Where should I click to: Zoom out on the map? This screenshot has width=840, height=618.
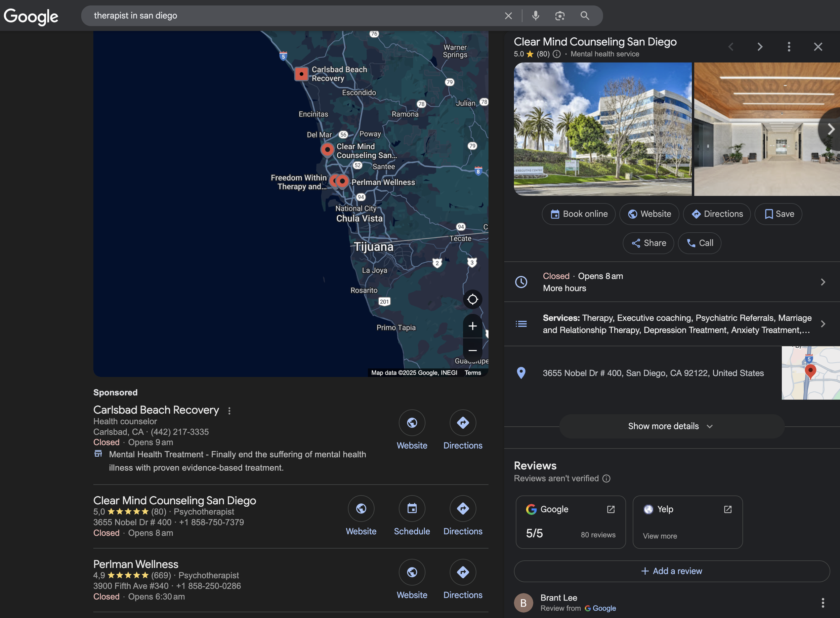click(x=472, y=350)
